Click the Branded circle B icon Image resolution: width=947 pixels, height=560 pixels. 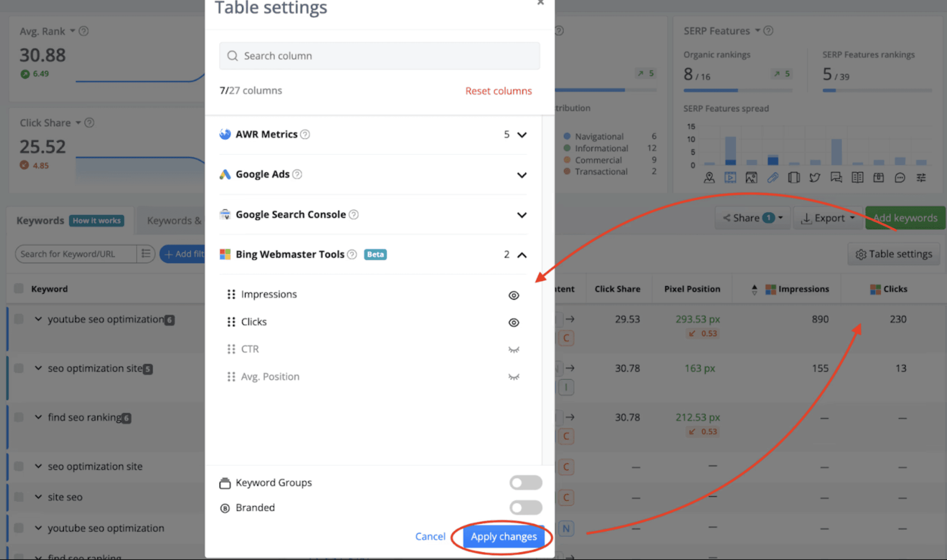pyautogui.click(x=225, y=508)
